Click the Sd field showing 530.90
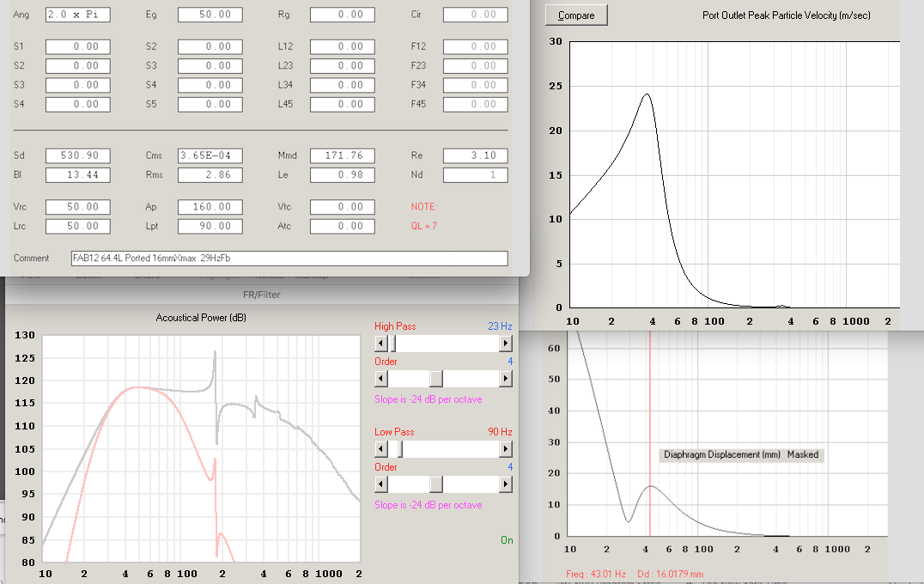The width and height of the screenshot is (924, 584). (78, 155)
